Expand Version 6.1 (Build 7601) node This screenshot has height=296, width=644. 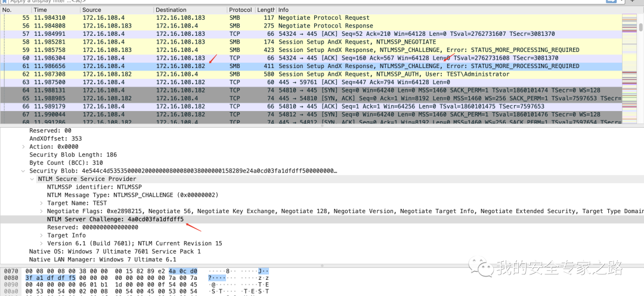tap(42, 243)
